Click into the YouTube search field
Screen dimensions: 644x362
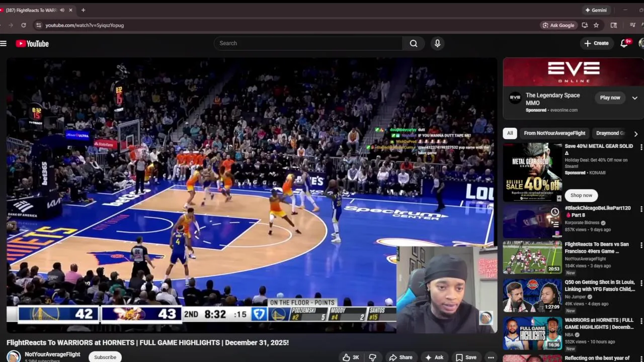tap(308, 43)
